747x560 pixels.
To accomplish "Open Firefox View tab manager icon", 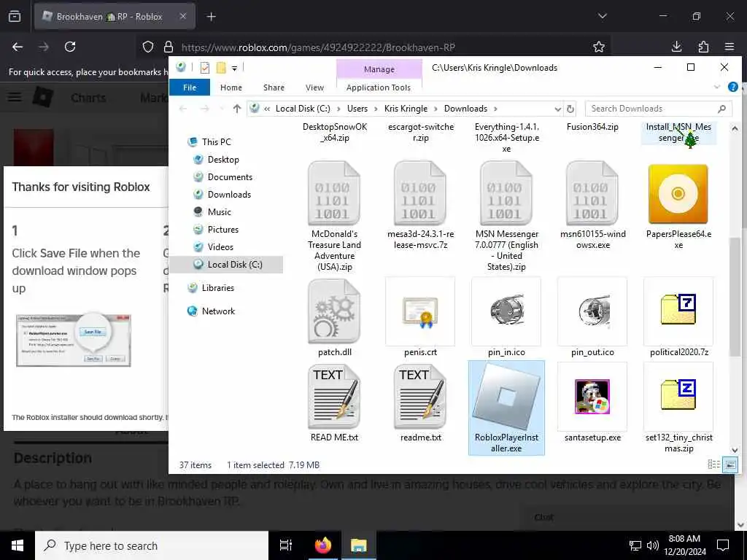I will pos(15,16).
